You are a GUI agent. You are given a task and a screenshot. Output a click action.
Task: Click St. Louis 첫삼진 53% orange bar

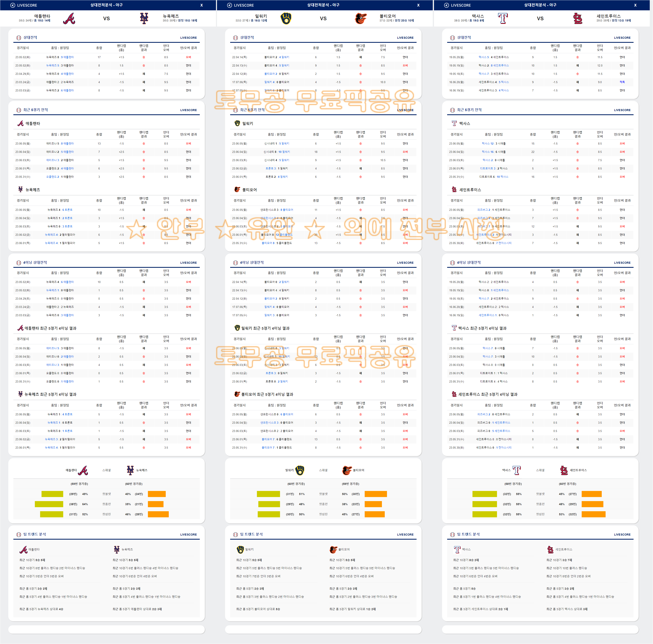click(593, 514)
